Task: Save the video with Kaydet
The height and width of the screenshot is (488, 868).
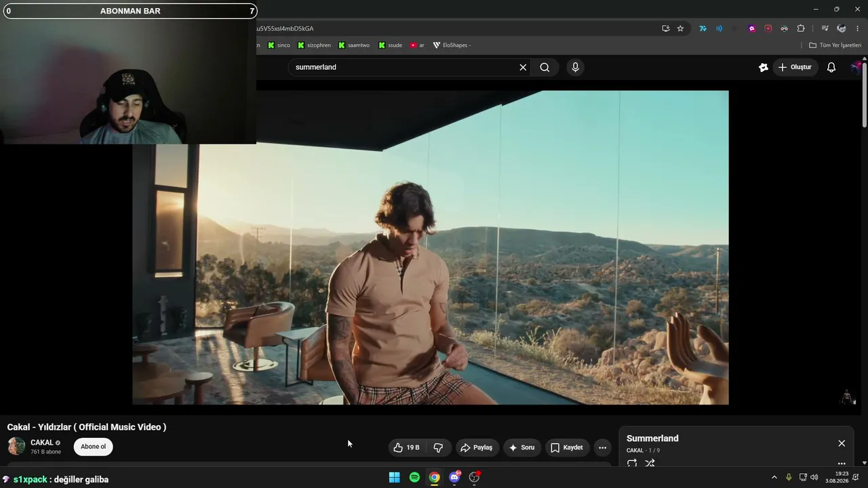Action: 567,447
